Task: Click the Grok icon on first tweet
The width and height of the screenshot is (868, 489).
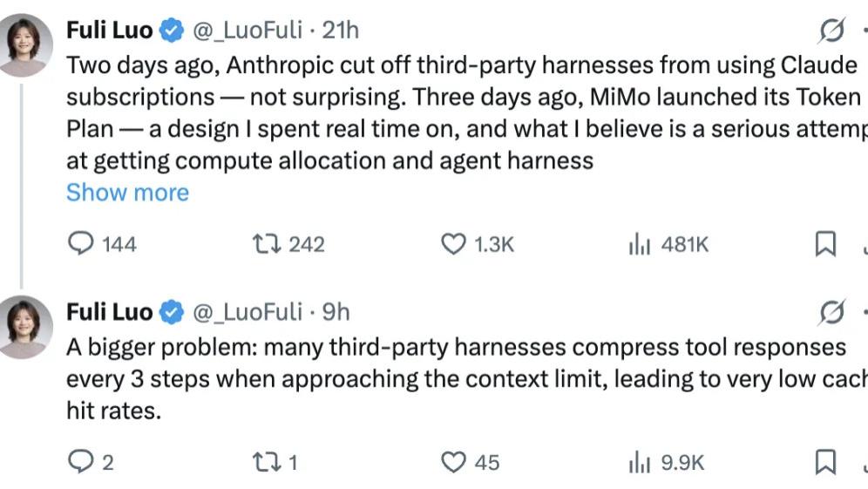Action: click(x=832, y=31)
